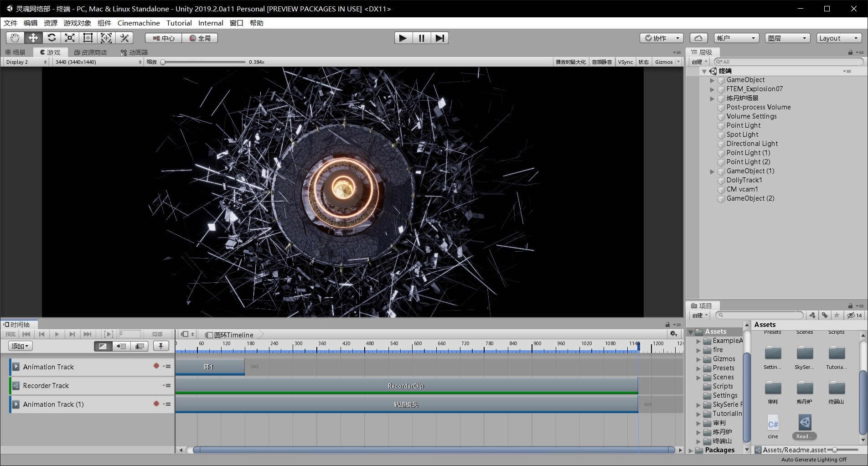Select the Rect transform tool
The image size is (868, 466).
(x=88, y=38)
